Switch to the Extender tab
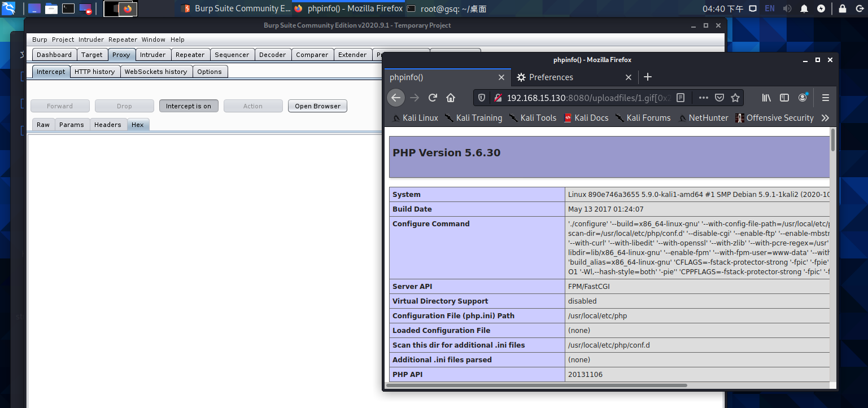 tap(352, 55)
